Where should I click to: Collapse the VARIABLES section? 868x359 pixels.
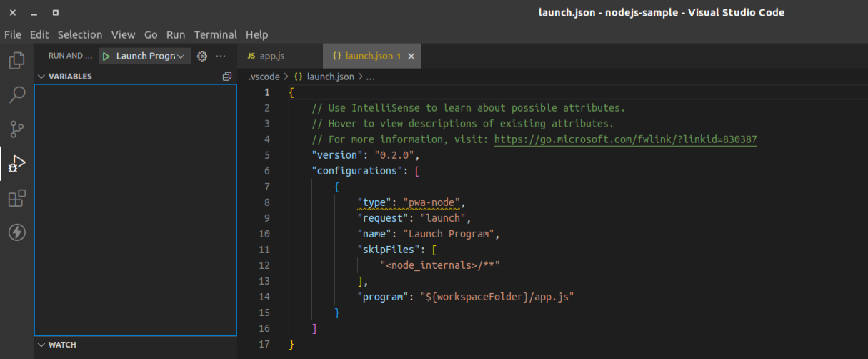[x=70, y=77]
